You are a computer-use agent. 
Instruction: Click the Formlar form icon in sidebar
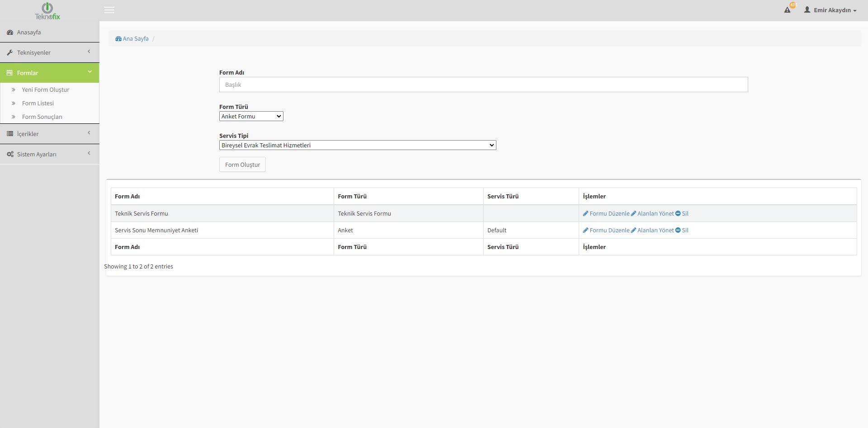tap(10, 73)
